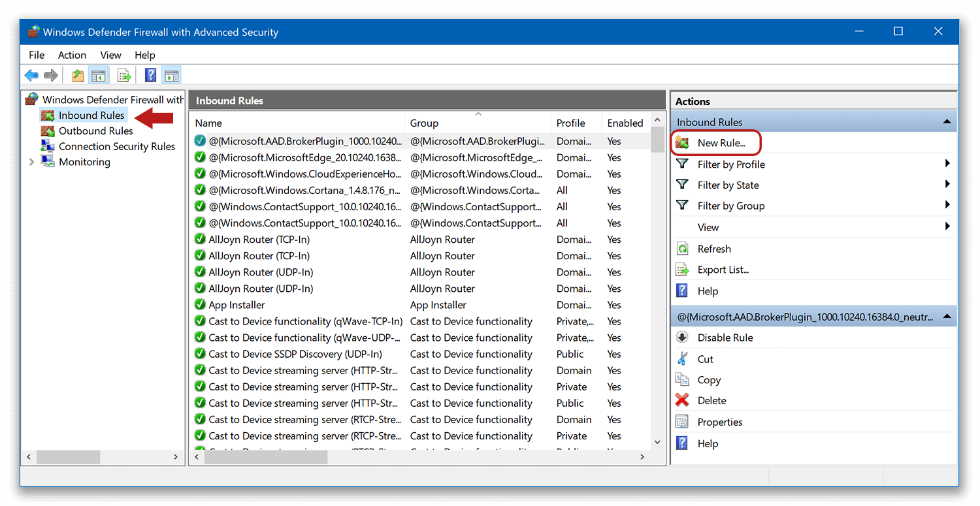Click the tree pane horizontal scrollbar left arrow
The image size is (980, 506).
(29, 458)
